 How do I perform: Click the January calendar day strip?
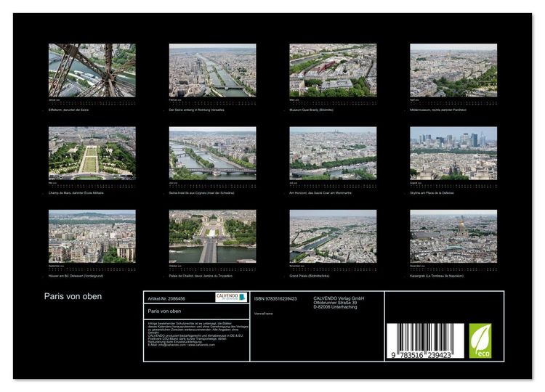pos(92,103)
